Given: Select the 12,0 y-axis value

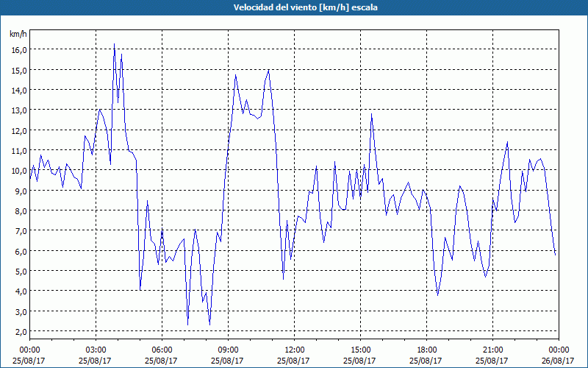Looking at the screenshot, I should click(x=19, y=131).
